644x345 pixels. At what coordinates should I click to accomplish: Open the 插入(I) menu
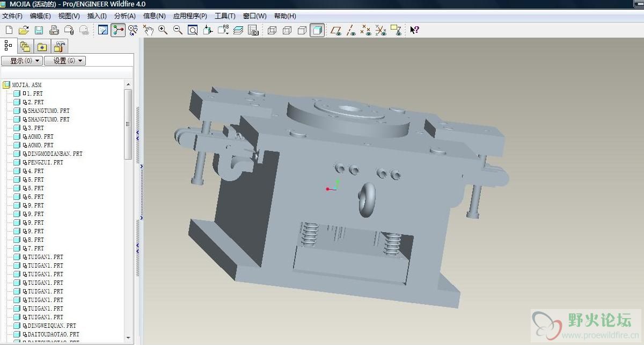point(97,16)
